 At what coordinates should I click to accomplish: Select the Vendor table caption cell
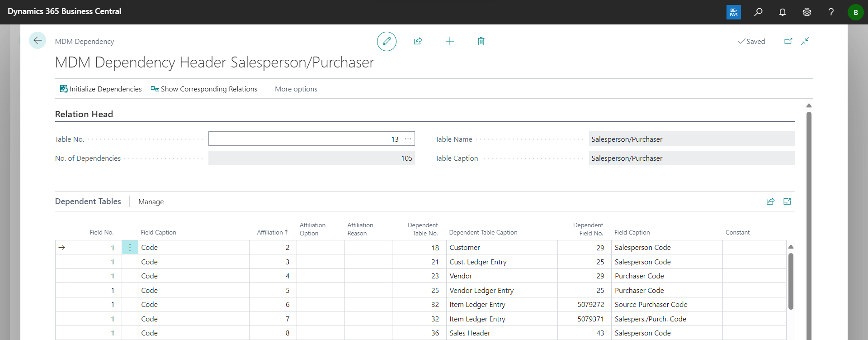(x=502, y=276)
